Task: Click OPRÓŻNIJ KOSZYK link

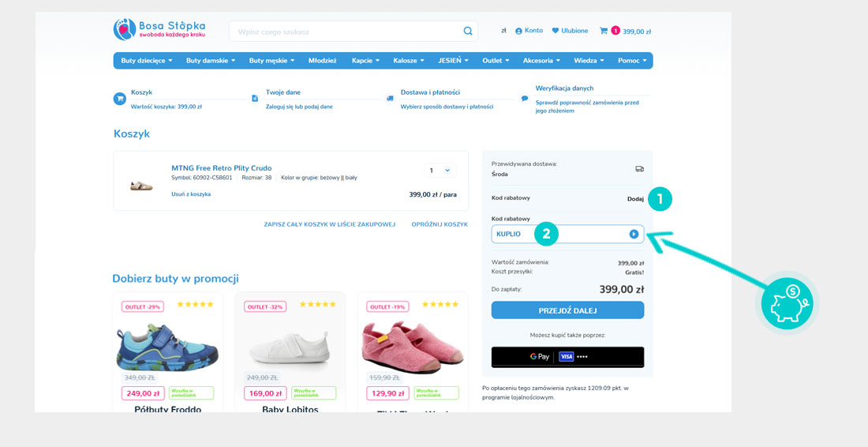Action: point(440,224)
